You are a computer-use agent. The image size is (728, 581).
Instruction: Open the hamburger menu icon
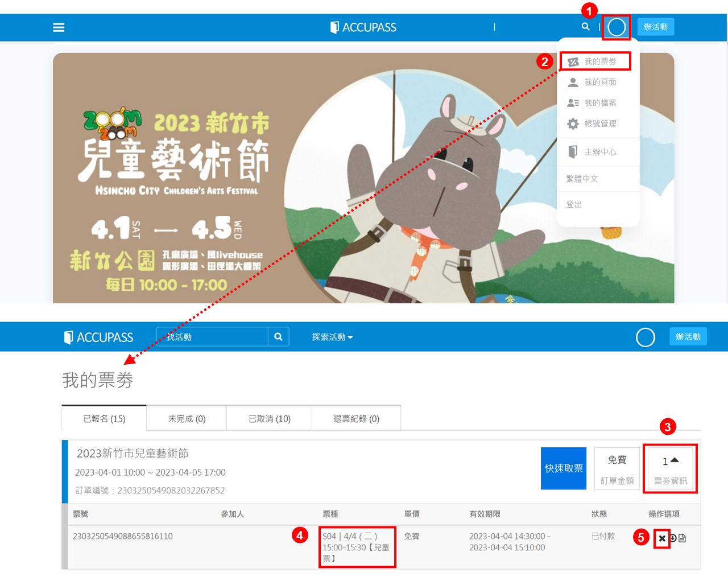[59, 27]
